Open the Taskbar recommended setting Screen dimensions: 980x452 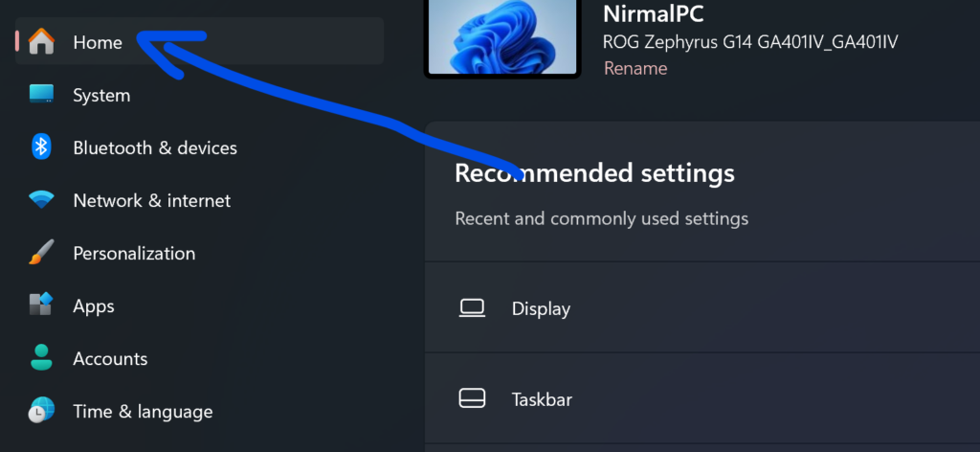[542, 398]
